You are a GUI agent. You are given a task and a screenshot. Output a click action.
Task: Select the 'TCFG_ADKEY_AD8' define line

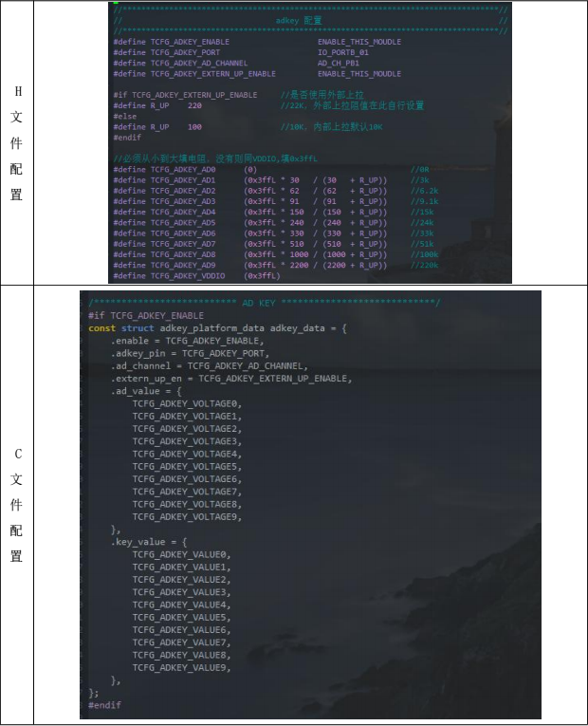click(x=276, y=254)
